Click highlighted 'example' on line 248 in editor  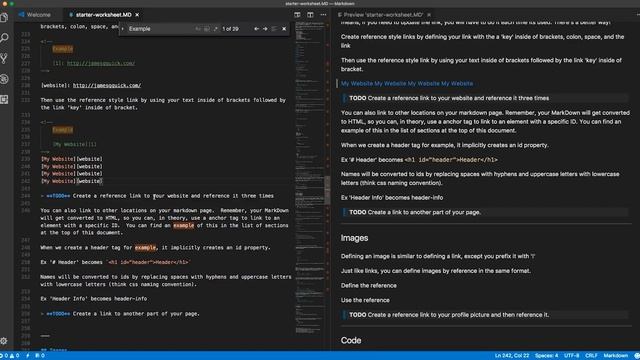(145, 247)
